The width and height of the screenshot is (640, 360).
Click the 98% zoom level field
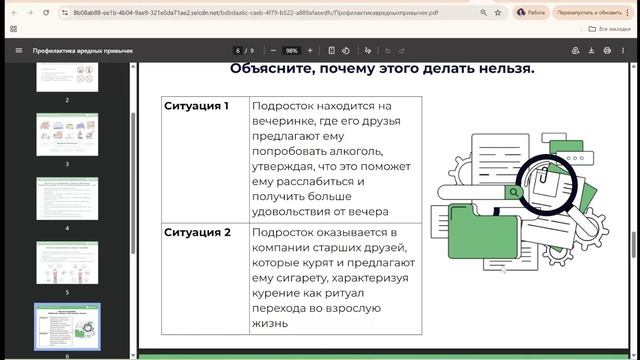click(x=291, y=51)
